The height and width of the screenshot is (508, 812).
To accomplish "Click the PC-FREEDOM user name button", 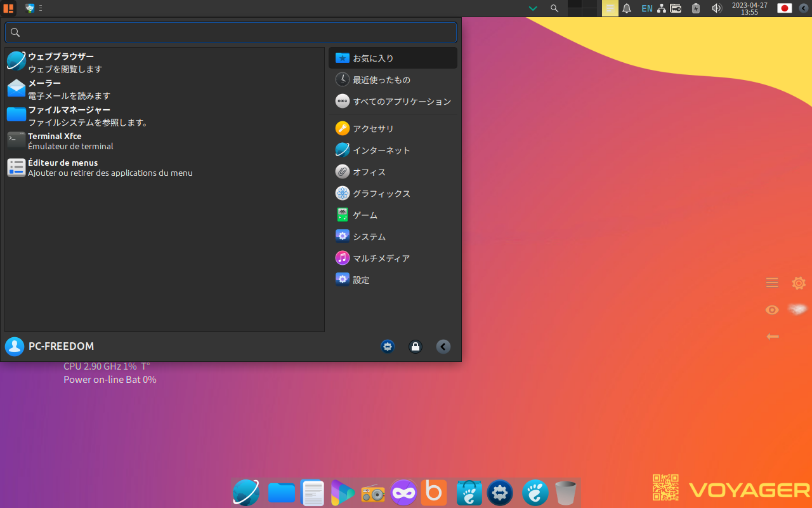I will point(61,347).
